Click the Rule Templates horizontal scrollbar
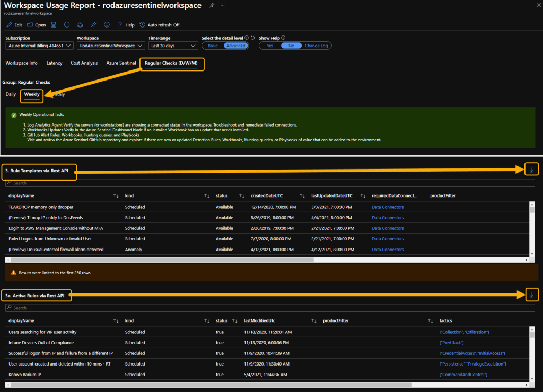Screen dimensions: 543x392 click(162, 260)
